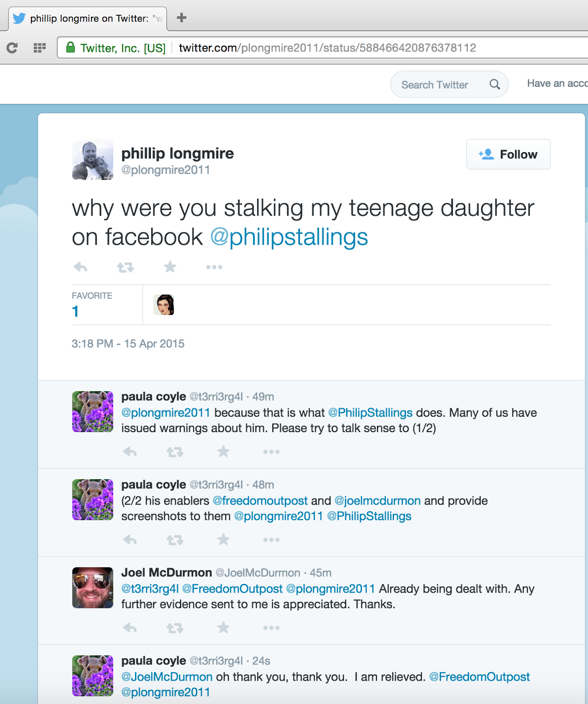Retweet Joel McDurmon's reply

pos(175,628)
